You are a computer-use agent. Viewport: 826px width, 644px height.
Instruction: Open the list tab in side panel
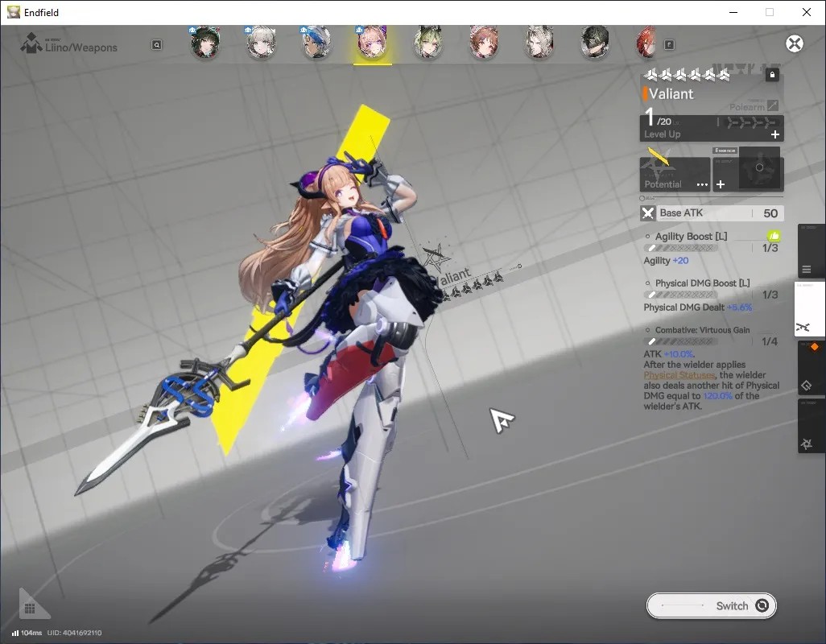pyautogui.click(x=807, y=270)
